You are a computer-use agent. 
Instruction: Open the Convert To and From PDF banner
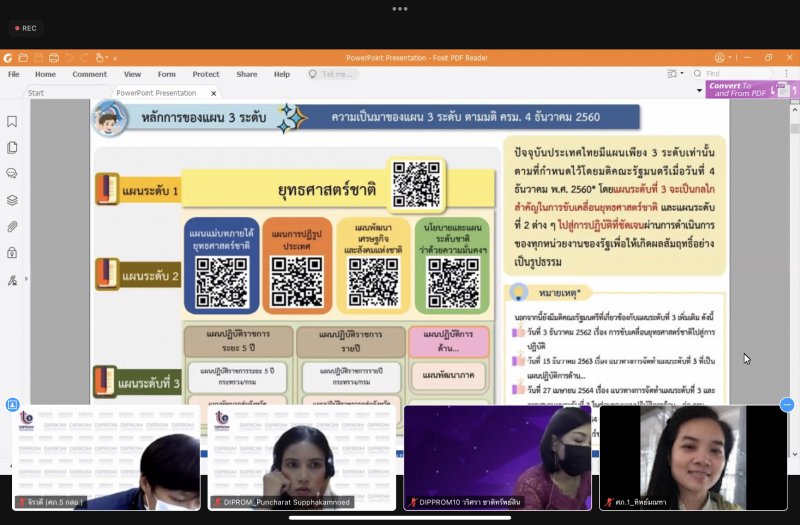pos(752,89)
